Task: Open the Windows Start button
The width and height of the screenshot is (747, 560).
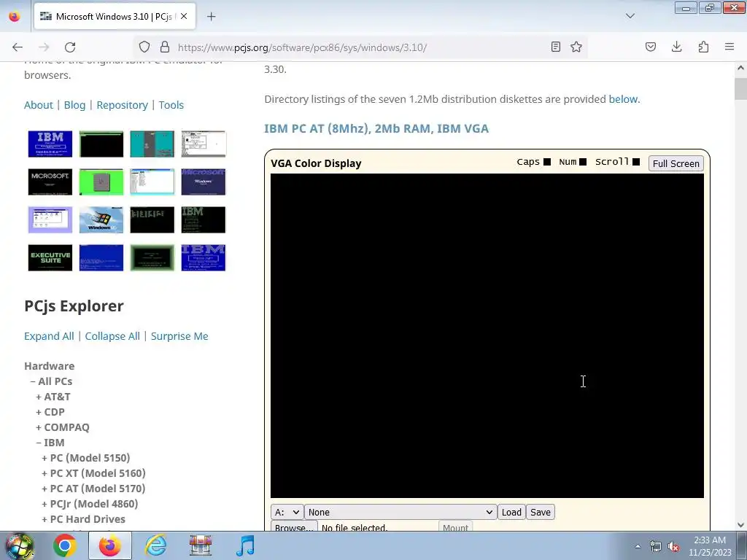Action: coord(19,545)
